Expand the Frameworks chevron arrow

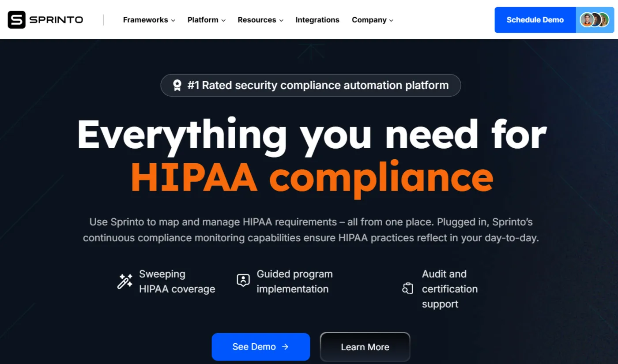coord(173,20)
